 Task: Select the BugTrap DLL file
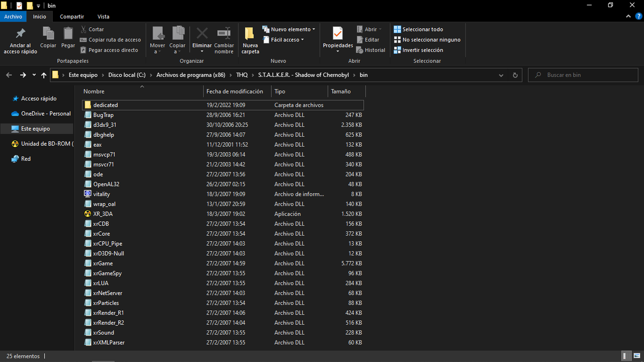[x=222, y=115]
